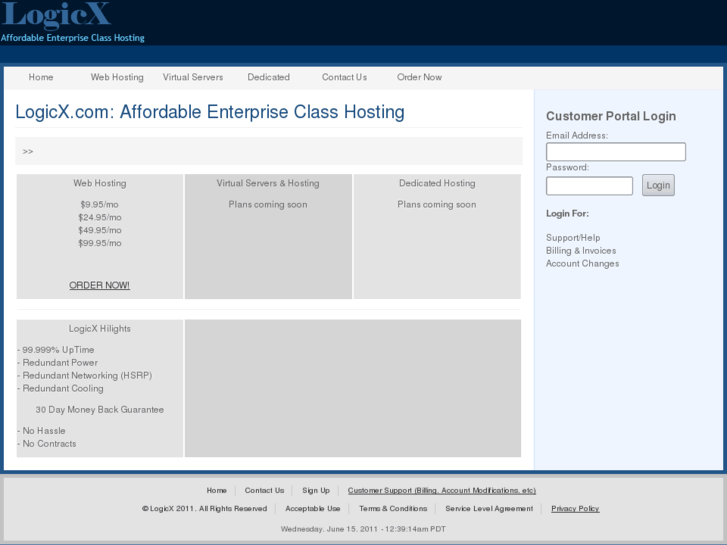The image size is (727, 545).
Task: Click the LogicX 2011 copyright text
Action: click(x=204, y=508)
